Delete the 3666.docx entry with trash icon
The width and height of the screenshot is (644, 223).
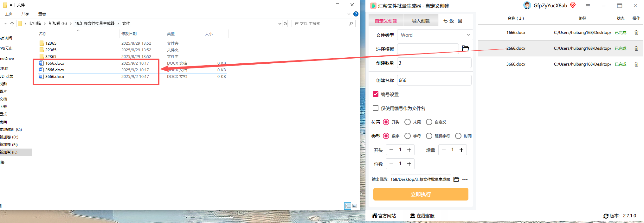coord(636,64)
